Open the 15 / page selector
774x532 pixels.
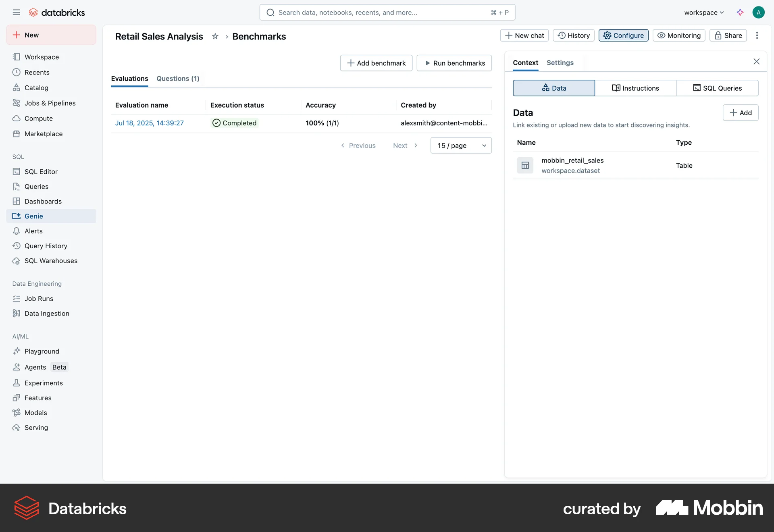tap(461, 145)
